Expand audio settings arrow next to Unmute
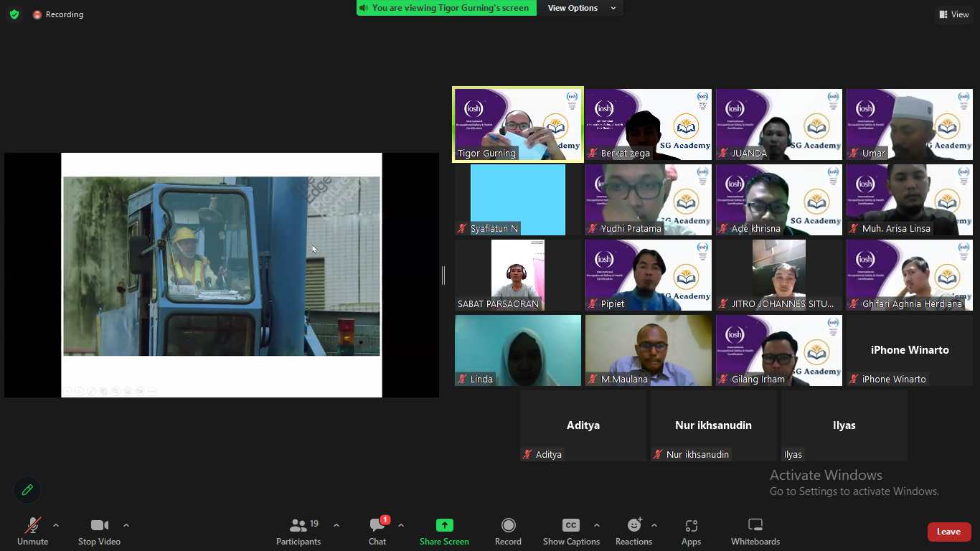This screenshot has height=551, width=980. pos(56,525)
